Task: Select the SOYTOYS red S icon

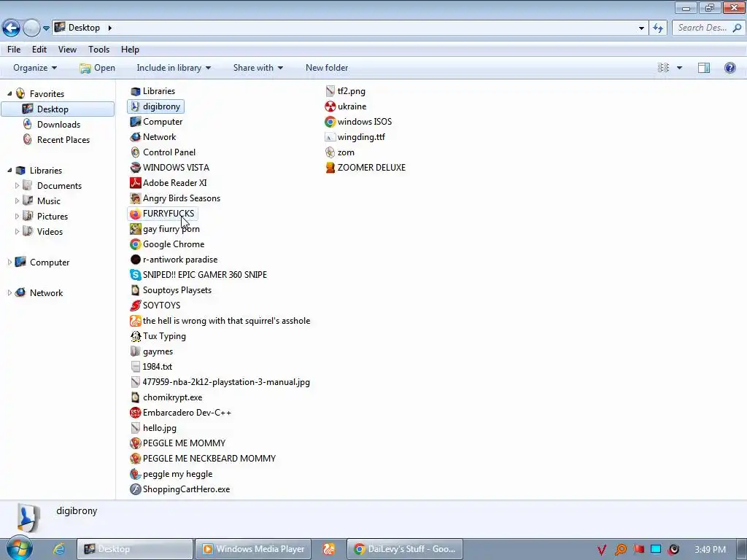Action: pyautogui.click(x=135, y=306)
